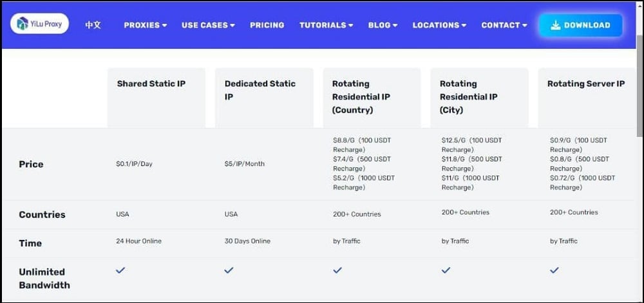Click the Rotating Residential Country bandwidth checkmark
The height and width of the screenshot is (303, 644).
pyautogui.click(x=337, y=270)
